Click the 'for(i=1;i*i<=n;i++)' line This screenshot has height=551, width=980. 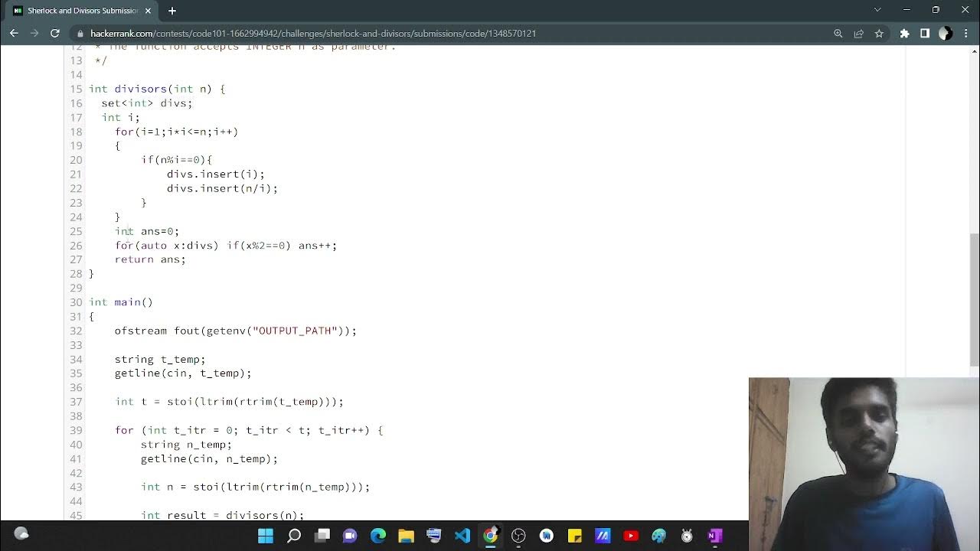pos(177,132)
